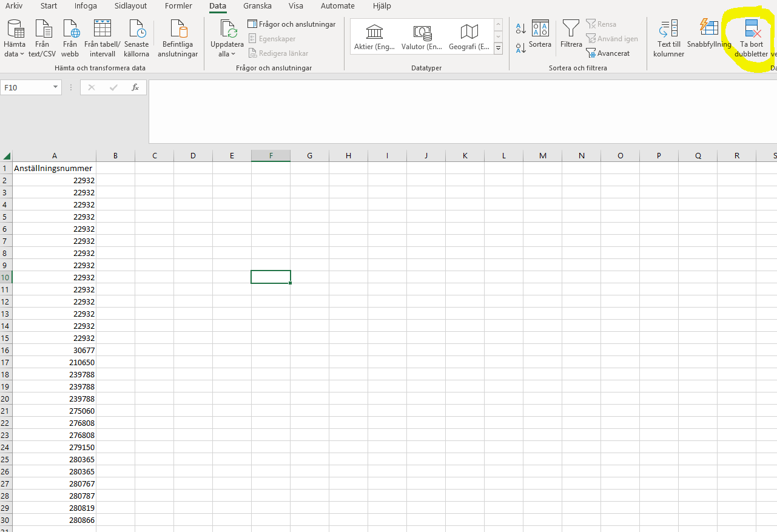Click the Insert Function fx button
Screen dimensions: 777x532
click(135, 87)
